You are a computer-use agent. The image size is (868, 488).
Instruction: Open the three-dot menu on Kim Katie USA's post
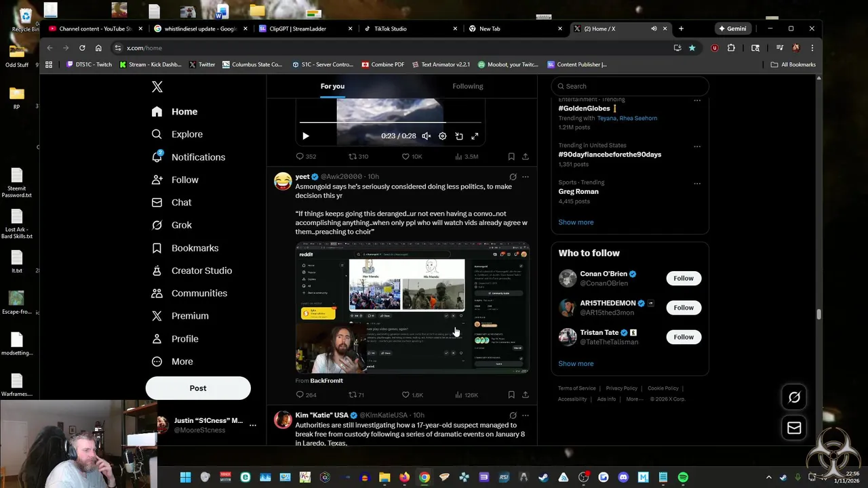point(525,415)
